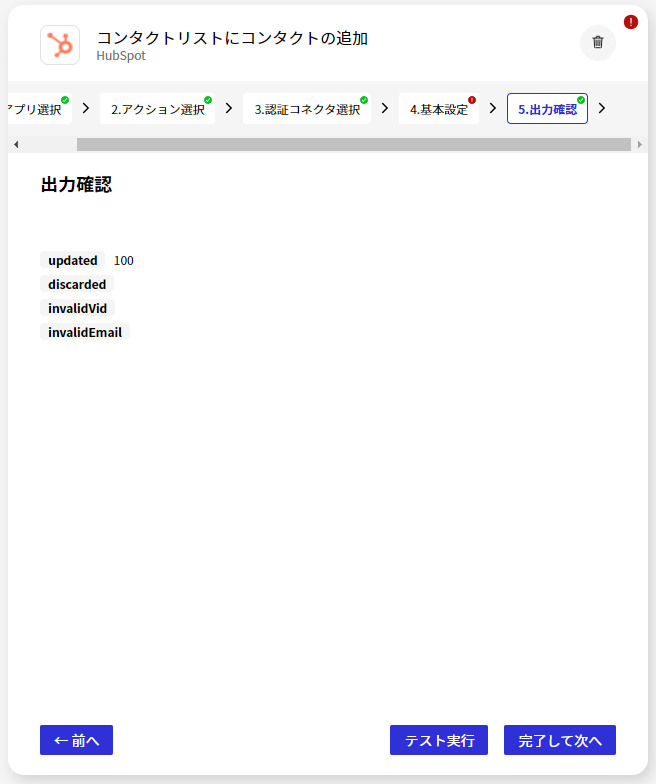656x784 pixels.
Task: Click the updated output label
Action: coord(72,260)
